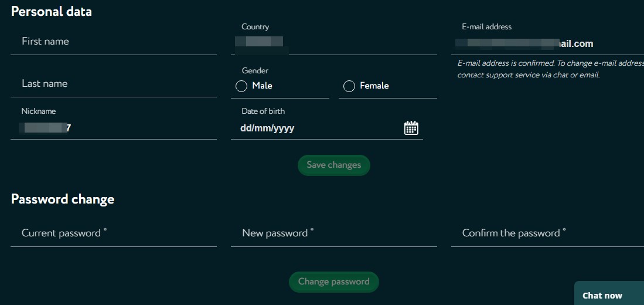Click the Personal data section heading
644x305 pixels.
(52, 12)
